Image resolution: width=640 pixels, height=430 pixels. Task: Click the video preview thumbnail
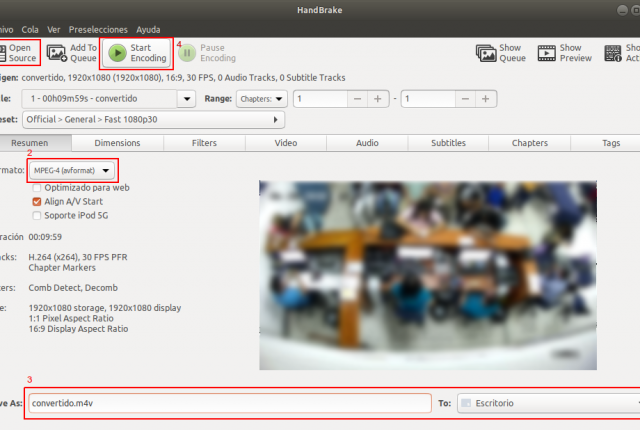tap(428, 275)
